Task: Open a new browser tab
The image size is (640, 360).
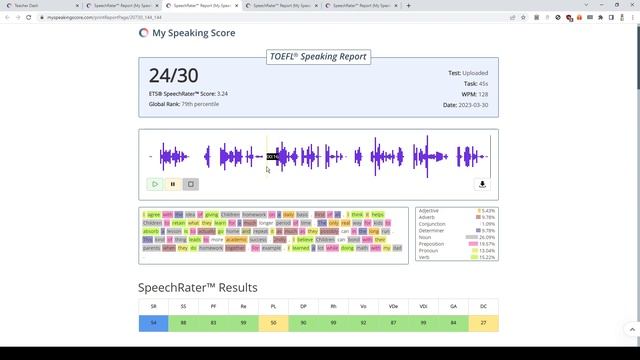Action: point(408,6)
